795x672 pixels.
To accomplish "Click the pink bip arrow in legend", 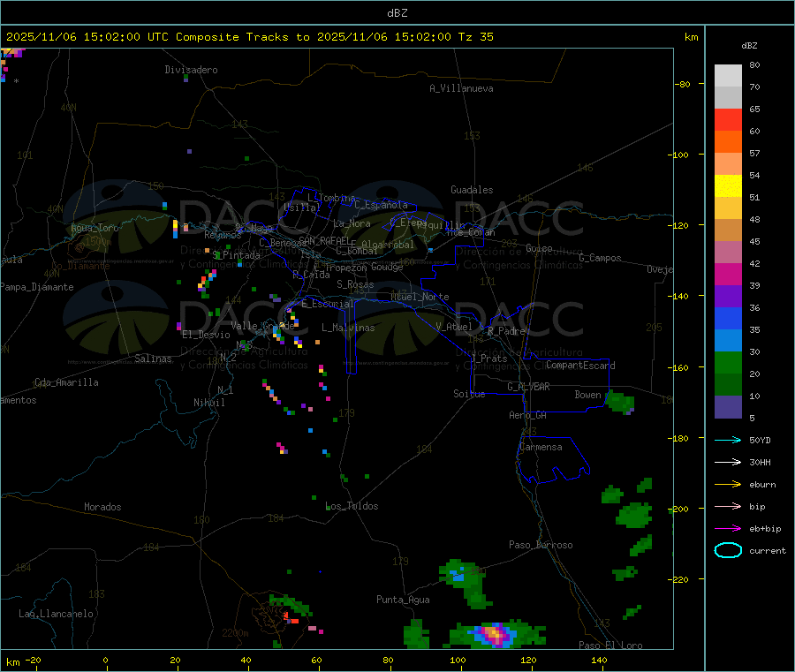I will pyautogui.click(x=728, y=506).
